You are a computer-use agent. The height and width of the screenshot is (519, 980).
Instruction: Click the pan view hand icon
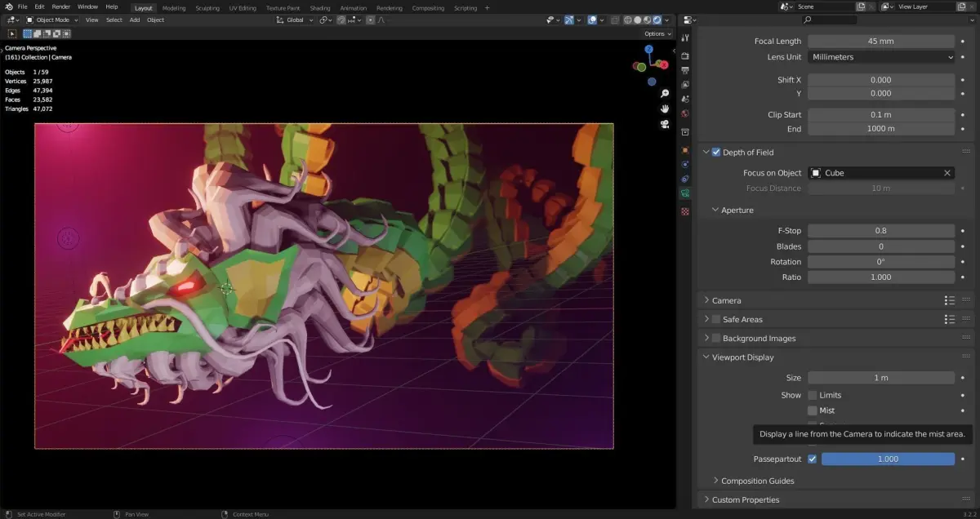(x=665, y=109)
